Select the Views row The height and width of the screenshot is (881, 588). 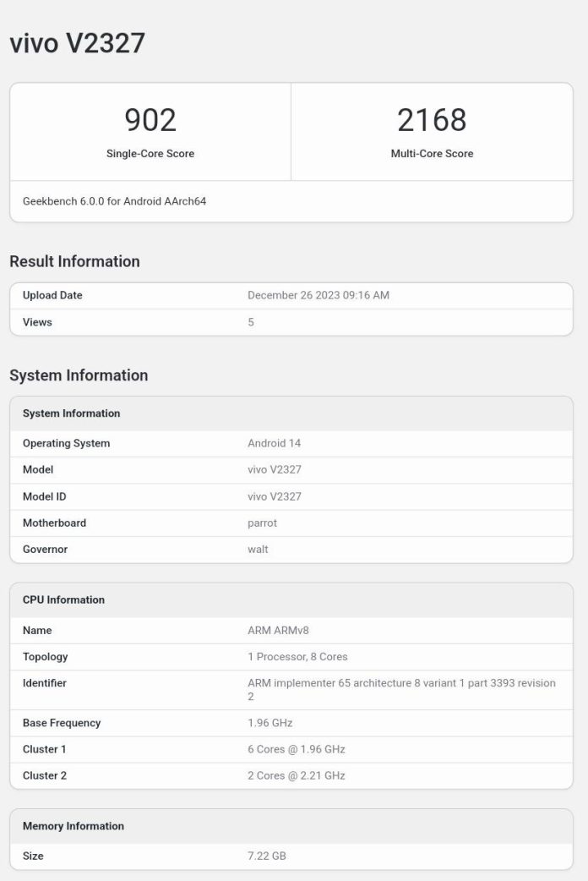291,322
